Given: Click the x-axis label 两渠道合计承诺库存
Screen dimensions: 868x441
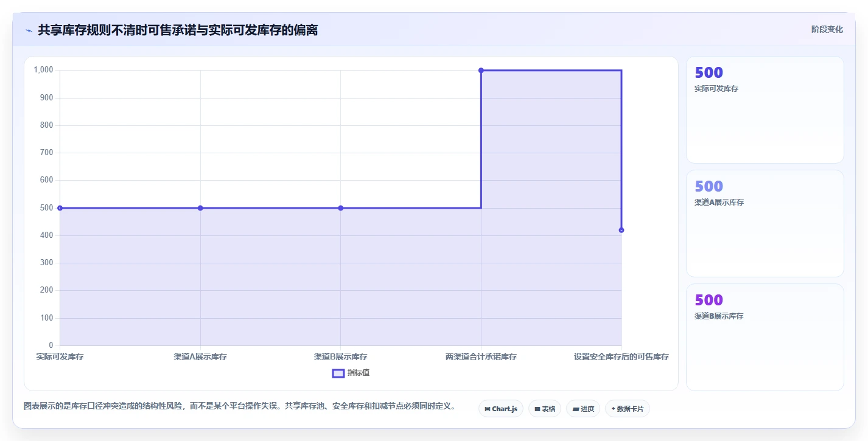Looking at the screenshot, I should coord(481,357).
